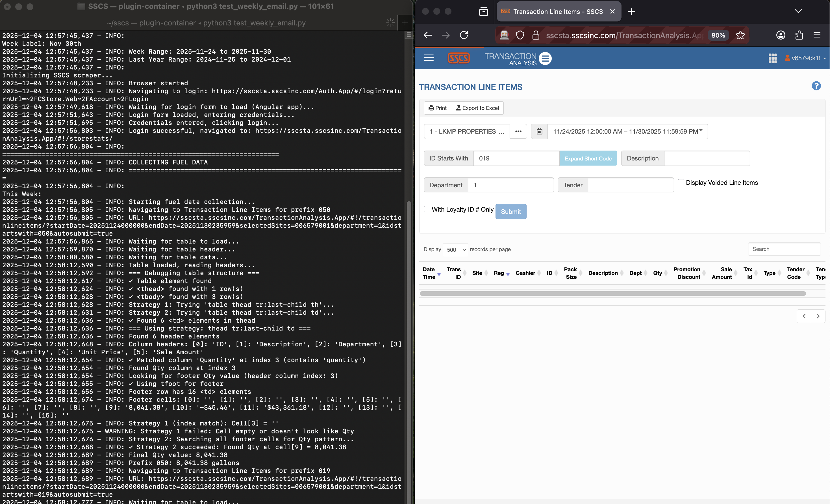Click the calendar icon beside date range
Screen dimensions: 830x504
point(539,131)
